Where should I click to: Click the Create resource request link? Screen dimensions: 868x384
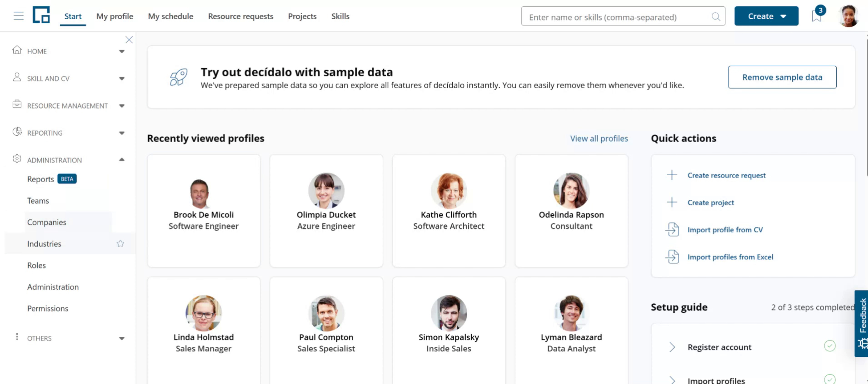726,175
